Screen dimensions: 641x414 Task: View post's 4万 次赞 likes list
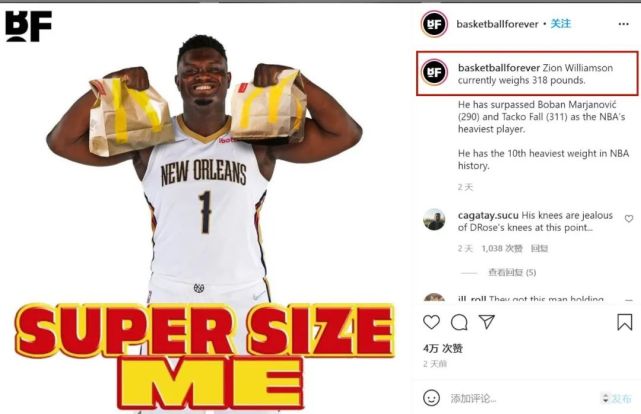(x=443, y=348)
